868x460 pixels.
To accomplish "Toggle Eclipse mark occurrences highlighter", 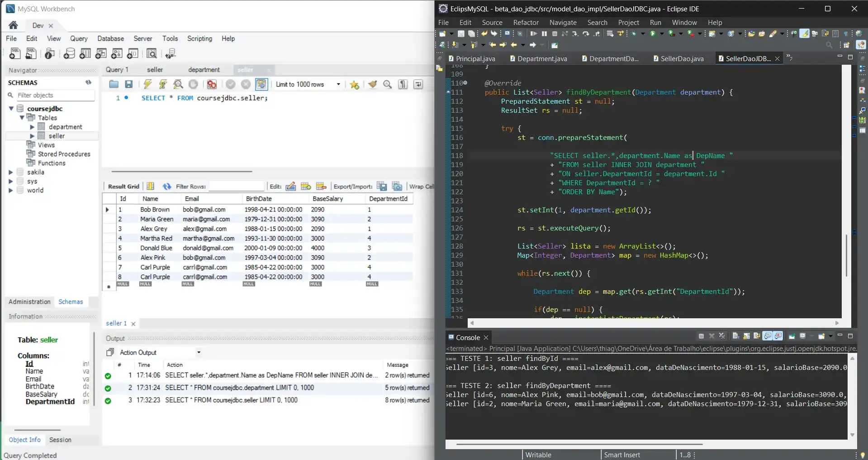I will click(805, 34).
